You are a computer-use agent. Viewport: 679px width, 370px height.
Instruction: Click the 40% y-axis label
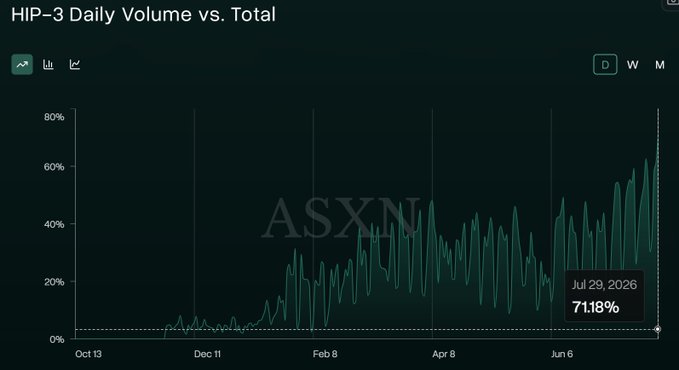click(54, 224)
